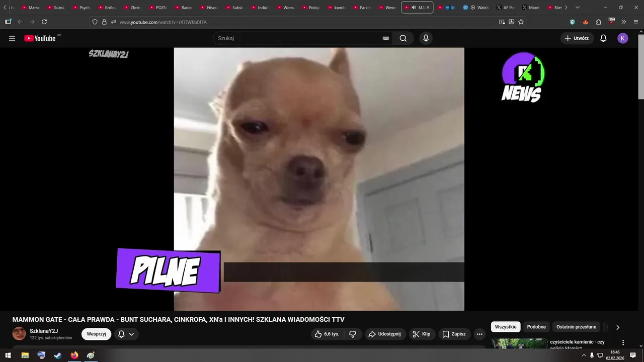Click the Utwórz create button
This screenshot has width=644, height=362.
(577, 38)
